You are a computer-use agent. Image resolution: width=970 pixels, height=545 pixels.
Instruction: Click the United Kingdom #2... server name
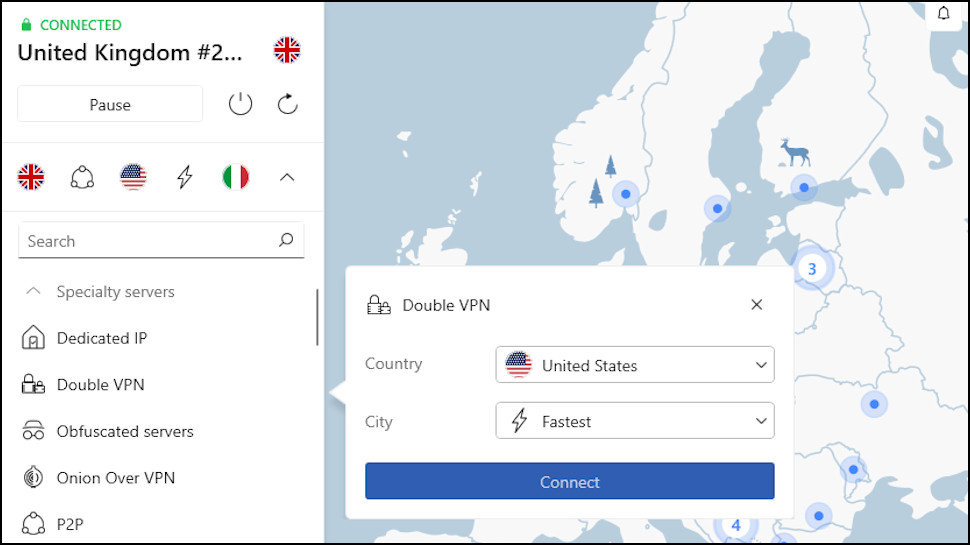[130, 53]
